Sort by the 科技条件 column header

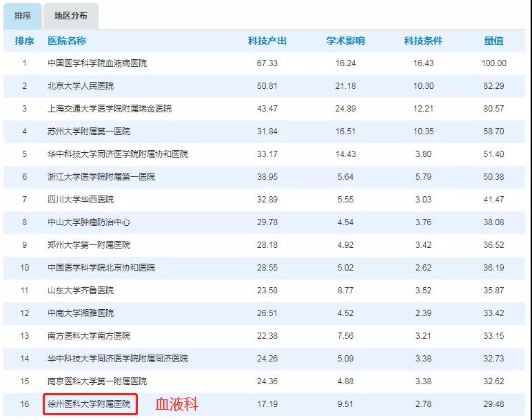pyautogui.click(x=423, y=41)
